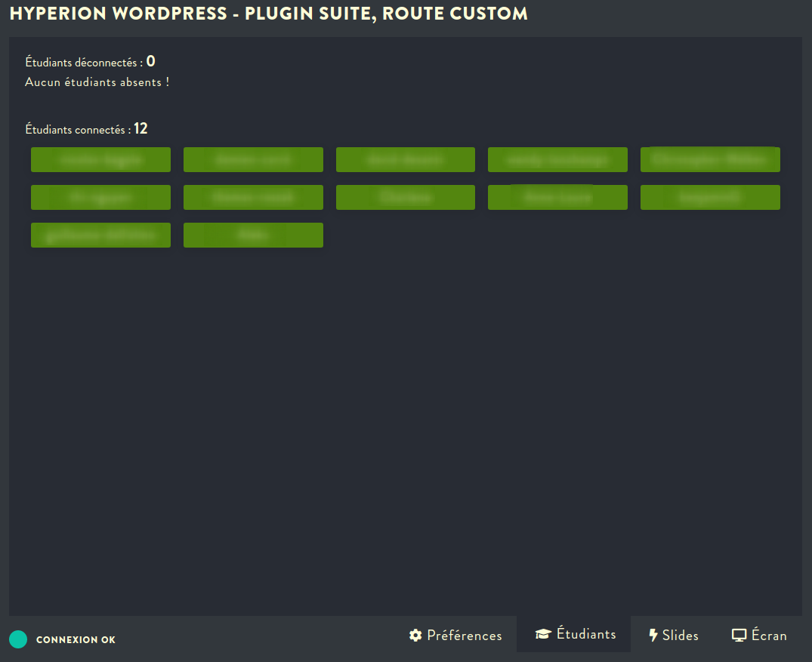Select last student button in third row
This screenshot has height=662, width=812.
click(x=253, y=235)
